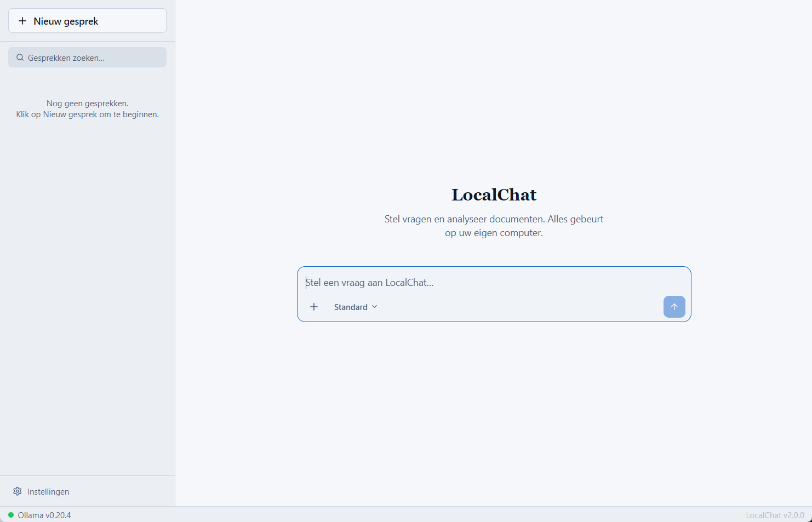Viewport: 812px width, 522px height.
Task: Click the send arrow button
Action: click(674, 307)
